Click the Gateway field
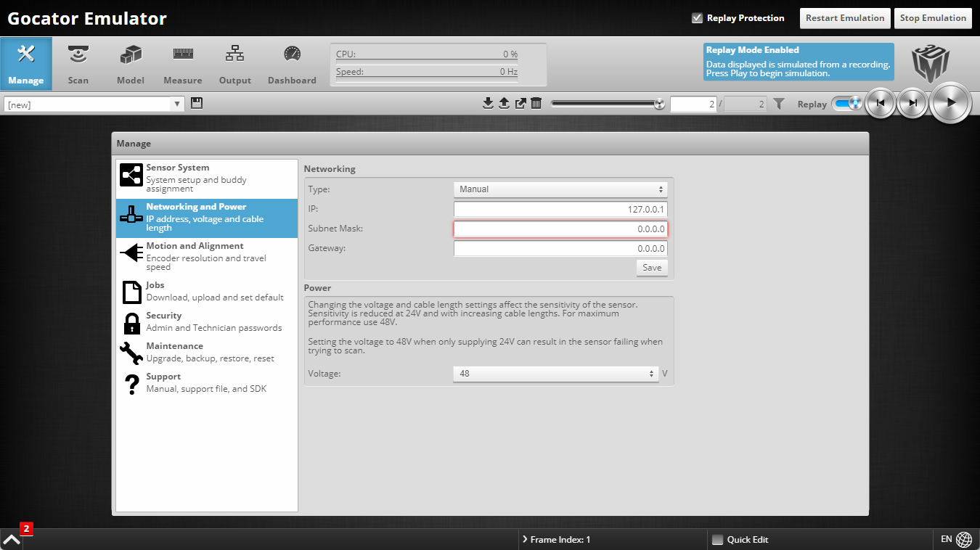This screenshot has width=980, height=550. (x=560, y=249)
